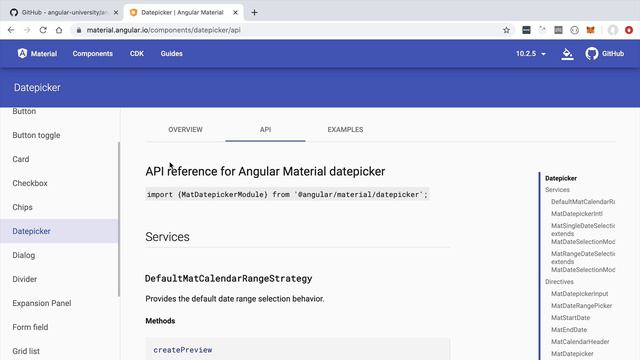Jump to MatDatepickerInput in contents
The image size is (640, 360).
[x=580, y=293]
